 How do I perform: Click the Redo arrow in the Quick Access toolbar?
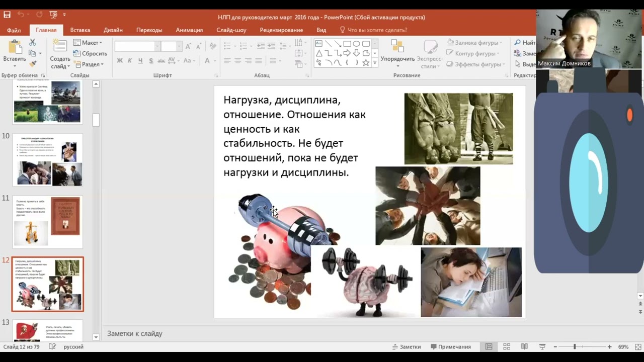39,15
